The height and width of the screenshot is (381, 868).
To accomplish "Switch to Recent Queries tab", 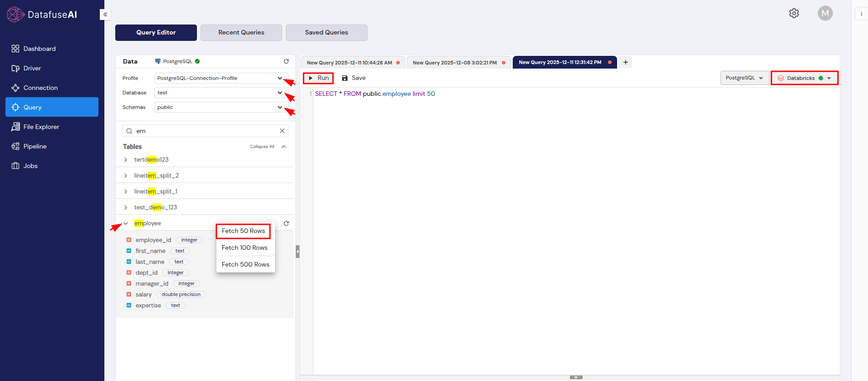I will (241, 33).
